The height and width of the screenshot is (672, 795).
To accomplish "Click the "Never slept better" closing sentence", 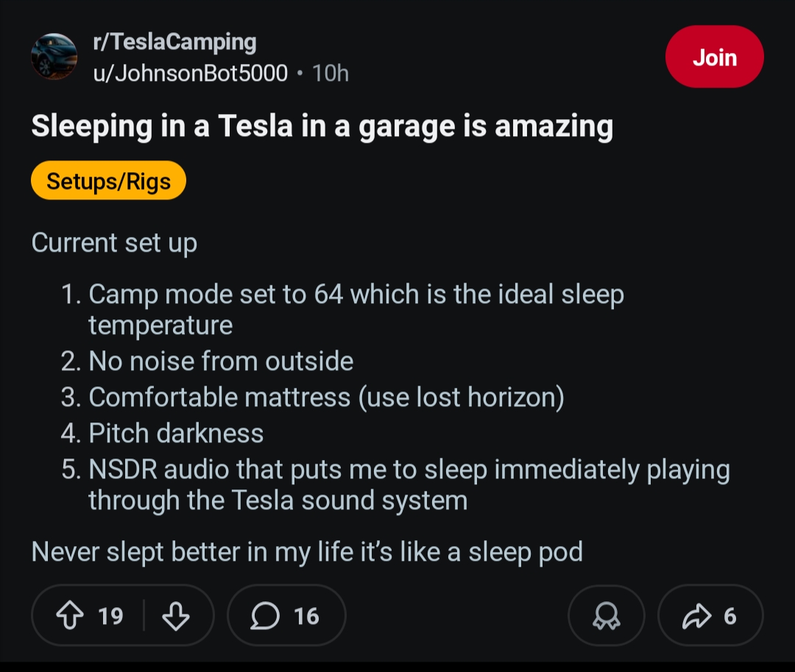I will 307,551.
